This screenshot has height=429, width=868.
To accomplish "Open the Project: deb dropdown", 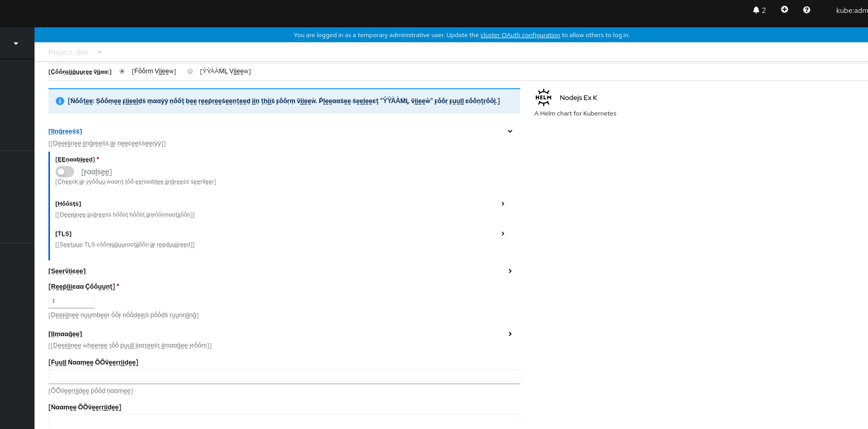I will (75, 52).
